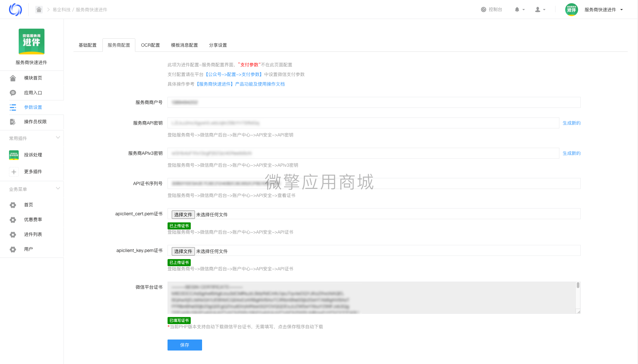
Task: Switch to the OCR配置 tab
Action: click(150, 45)
